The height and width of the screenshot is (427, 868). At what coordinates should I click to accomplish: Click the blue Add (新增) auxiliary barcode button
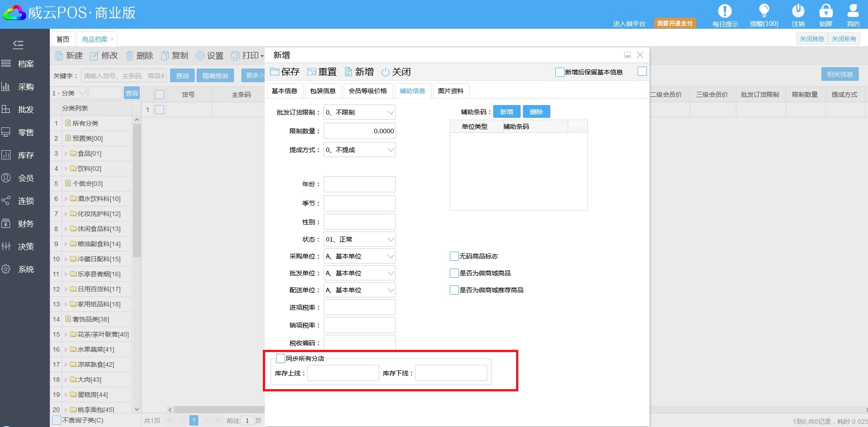tap(506, 112)
